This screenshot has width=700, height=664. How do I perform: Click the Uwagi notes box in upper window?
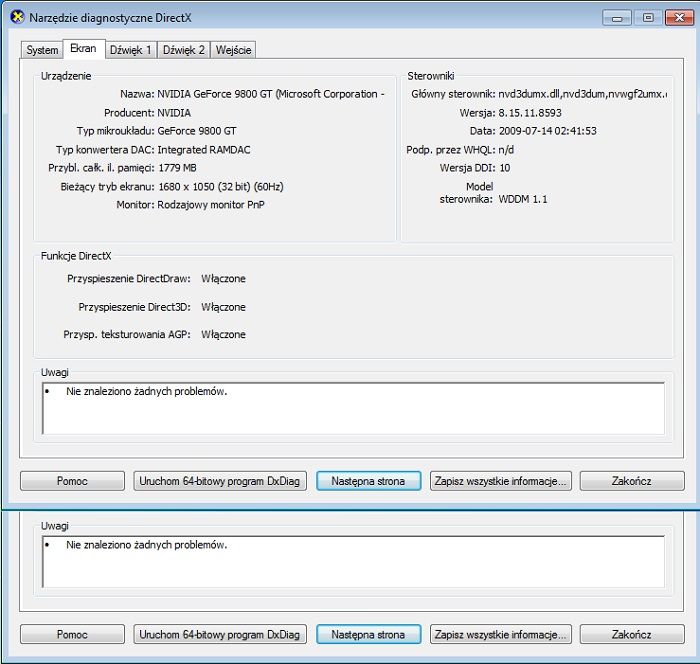(353, 408)
